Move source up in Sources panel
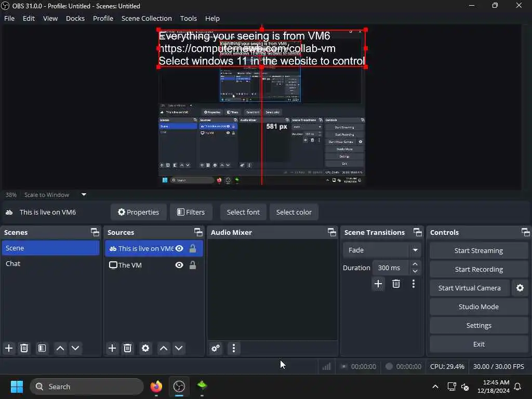This screenshot has height=399, width=532. tap(164, 348)
